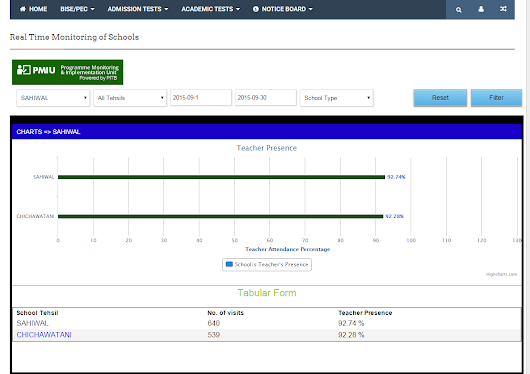The height and width of the screenshot is (374, 530).
Task: Click the PMIU logo banner
Action: point(68,72)
